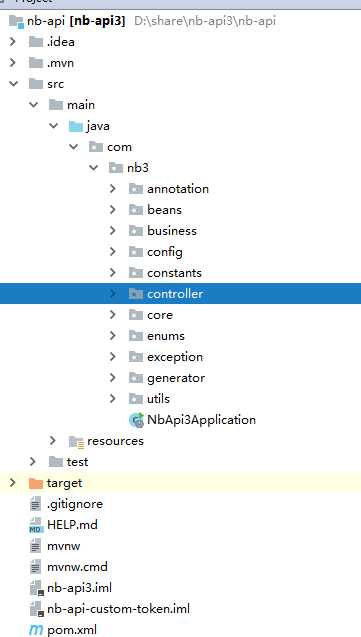Click the Spring Boot NbApi3Application class icon
This screenshot has height=637, width=361.
coord(136,420)
